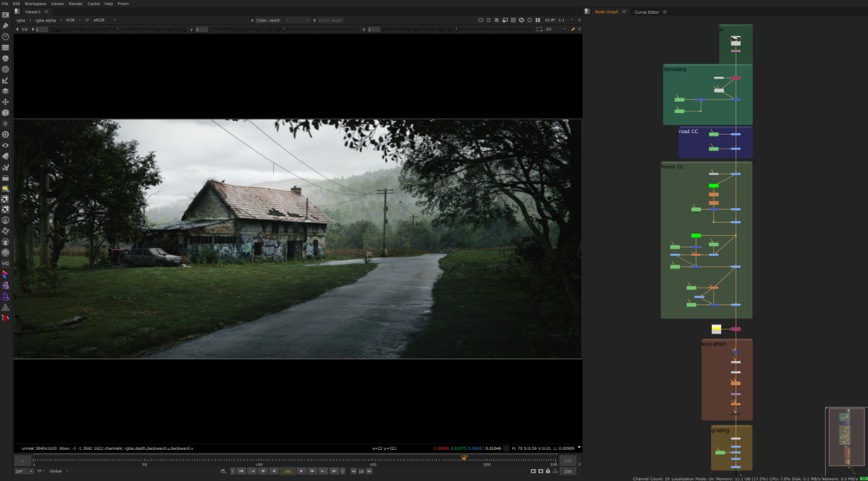This screenshot has height=481, width=868.
Task: Open the Global frame range dropdown
Action: 59,471
